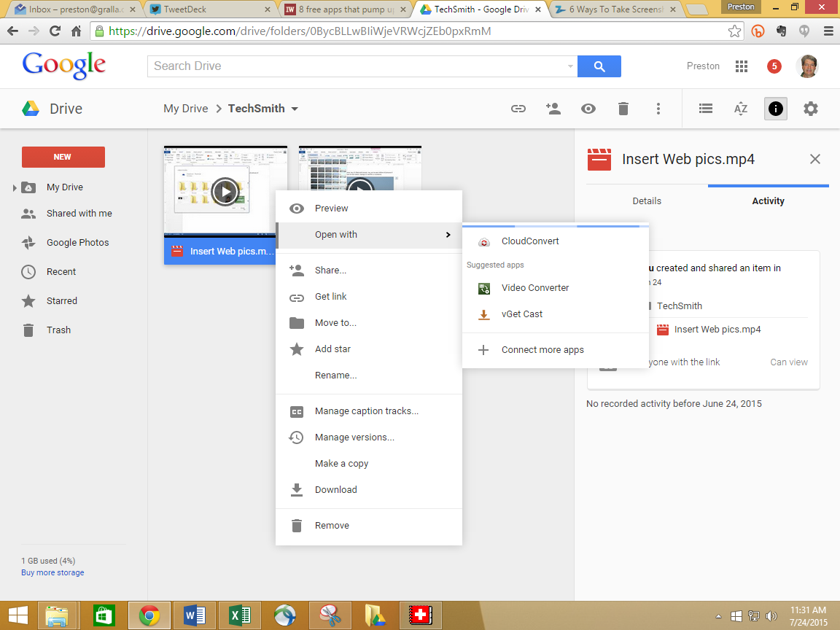Select My Drive in sidebar
Viewport: 840px width, 630px height.
click(x=65, y=187)
